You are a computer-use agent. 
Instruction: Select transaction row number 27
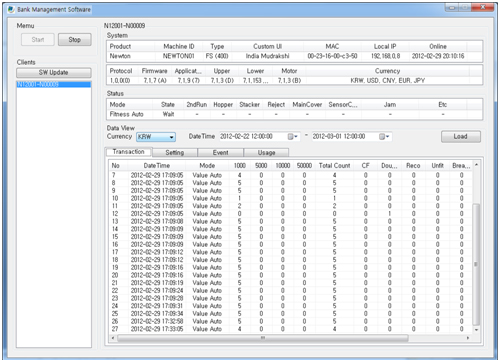[x=291, y=329]
